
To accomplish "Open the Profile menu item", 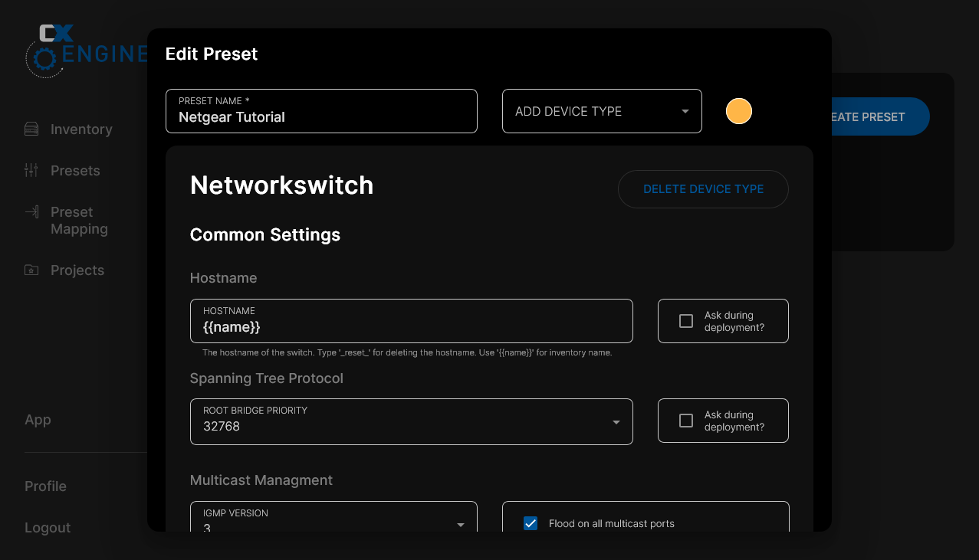I will click(45, 486).
